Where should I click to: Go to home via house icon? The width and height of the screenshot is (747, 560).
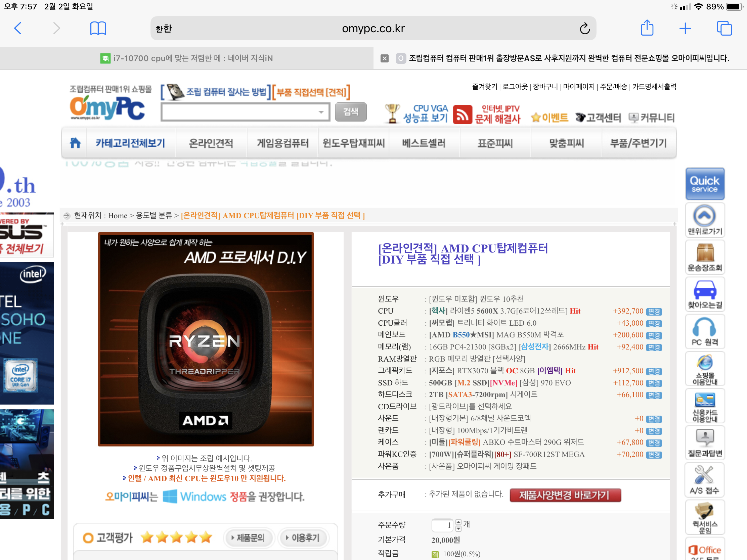[75, 143]
